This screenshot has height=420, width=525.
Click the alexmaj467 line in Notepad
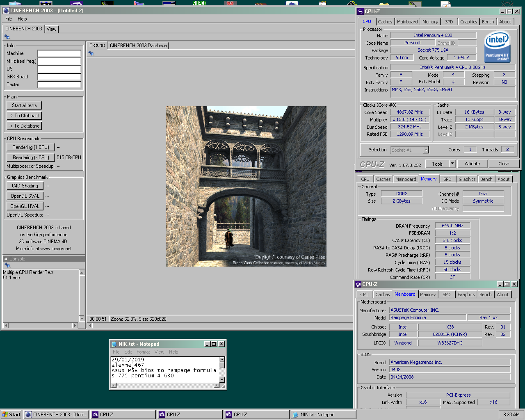[128, 365]
